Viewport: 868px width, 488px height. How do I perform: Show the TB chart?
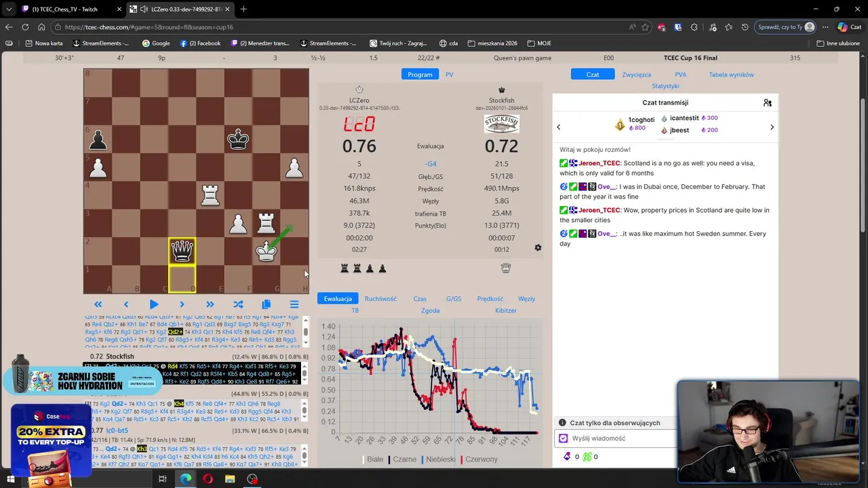coord(355,310)
